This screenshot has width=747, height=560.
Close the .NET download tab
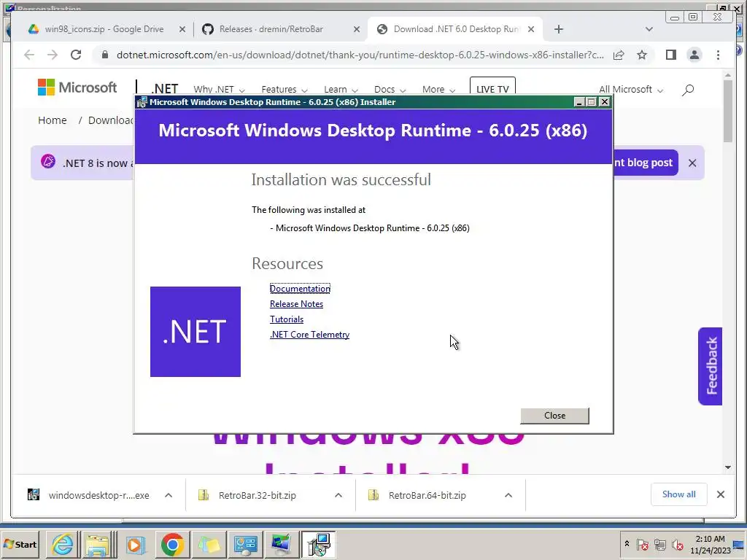tap(531, 29)
